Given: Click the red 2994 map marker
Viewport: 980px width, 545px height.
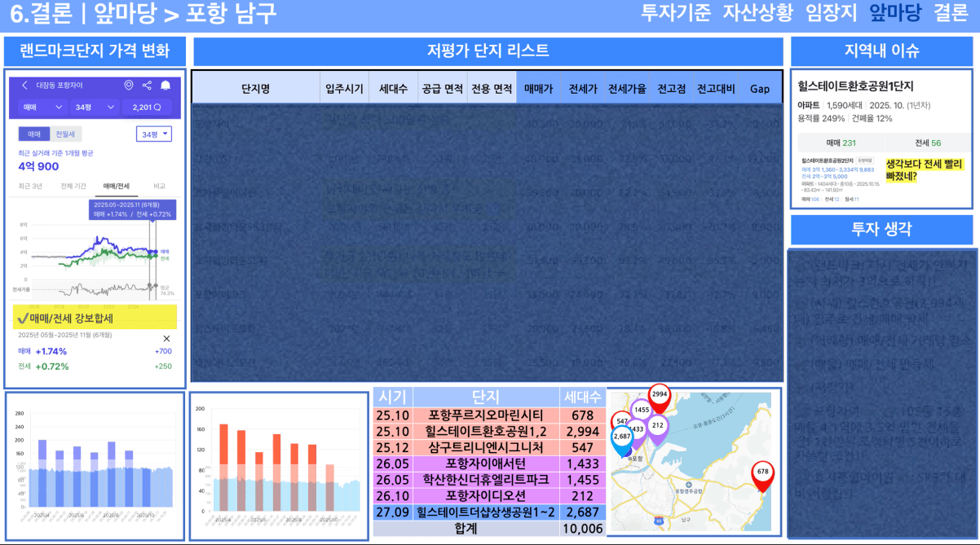Looking at the screenshot, I should pyautogui.click(x=660, y=396).
